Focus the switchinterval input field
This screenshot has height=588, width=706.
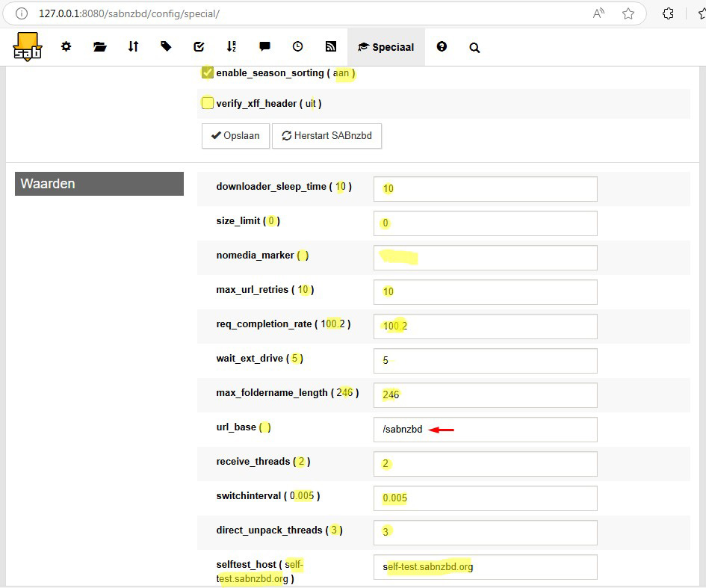pyautogui.click(x=486, y=498)
